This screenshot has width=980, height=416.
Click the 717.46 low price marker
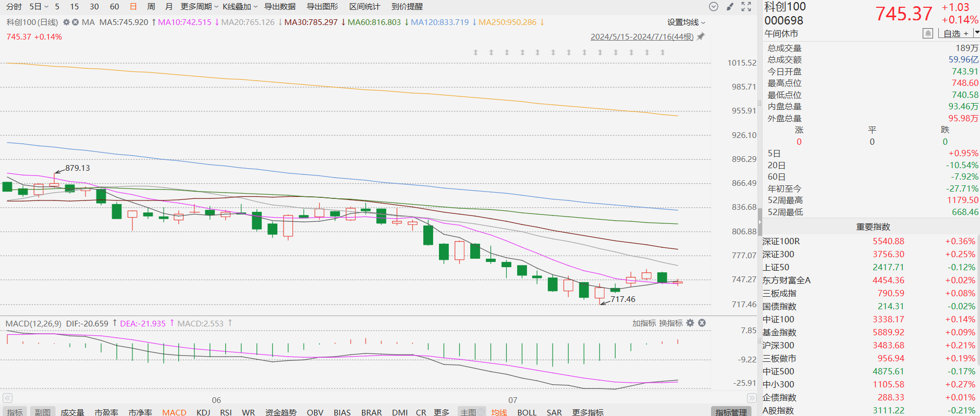pyautogui.click(x=623, y=299)
